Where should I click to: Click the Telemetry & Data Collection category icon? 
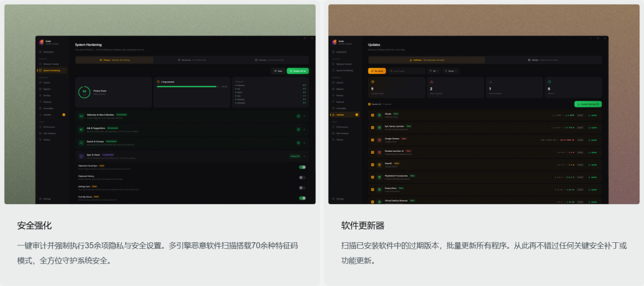(x=81, y=116)
